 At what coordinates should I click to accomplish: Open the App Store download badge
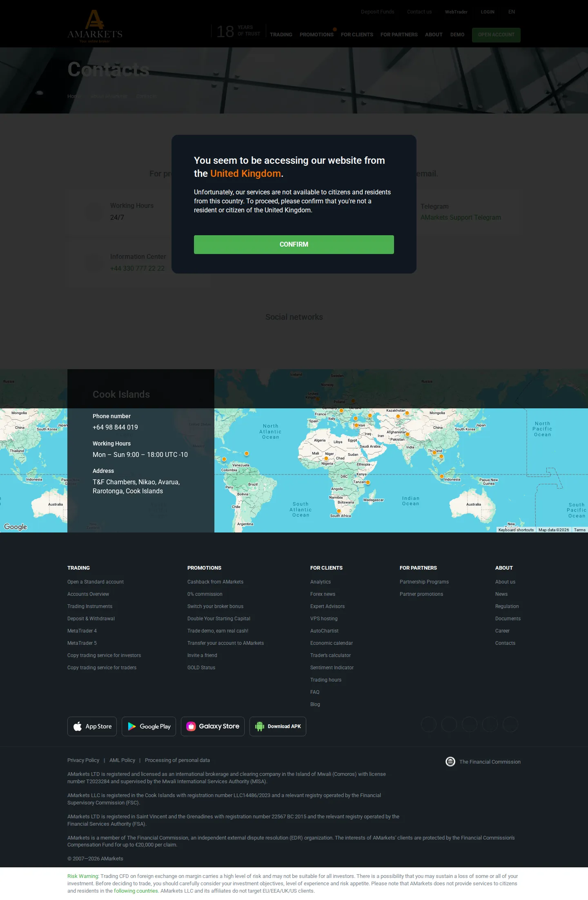(x=92, y=726)
